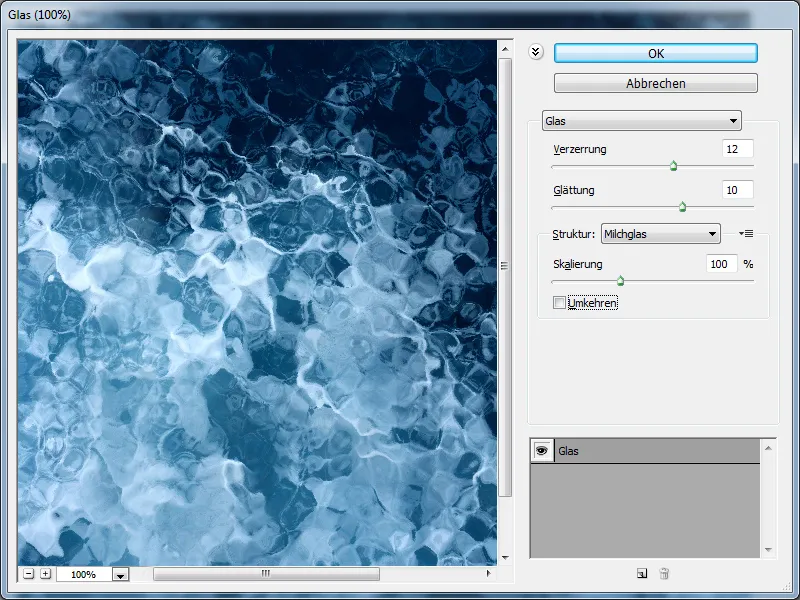Click the Verzerrung slider handle
Image resolution: width=800 pixels, height=600 pixels.
tap(673, 166)
